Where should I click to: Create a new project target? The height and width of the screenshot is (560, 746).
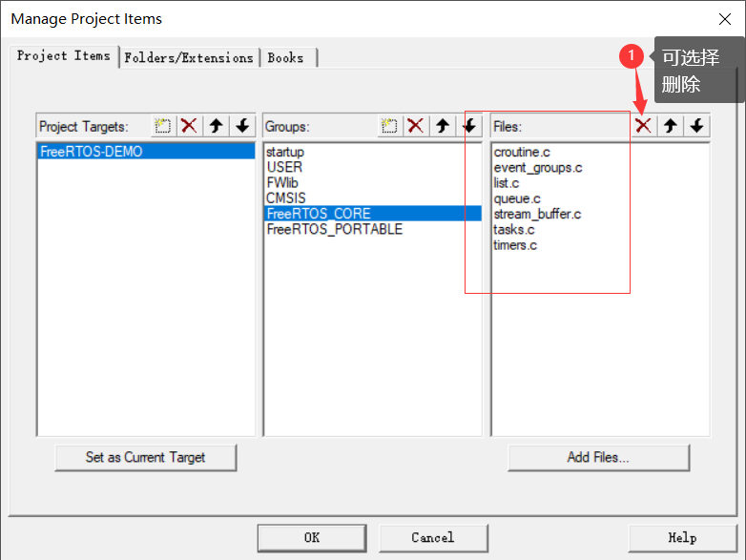pos(163,126)
